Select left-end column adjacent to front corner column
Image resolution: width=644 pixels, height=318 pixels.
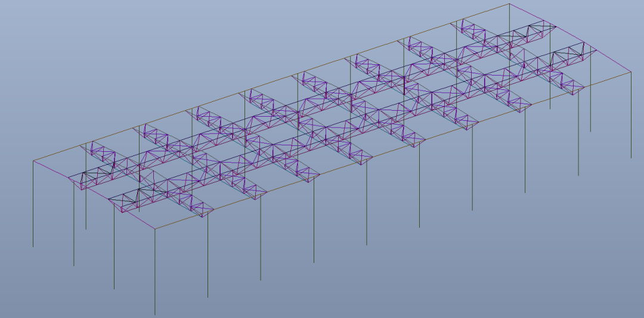tap(114, 250)
